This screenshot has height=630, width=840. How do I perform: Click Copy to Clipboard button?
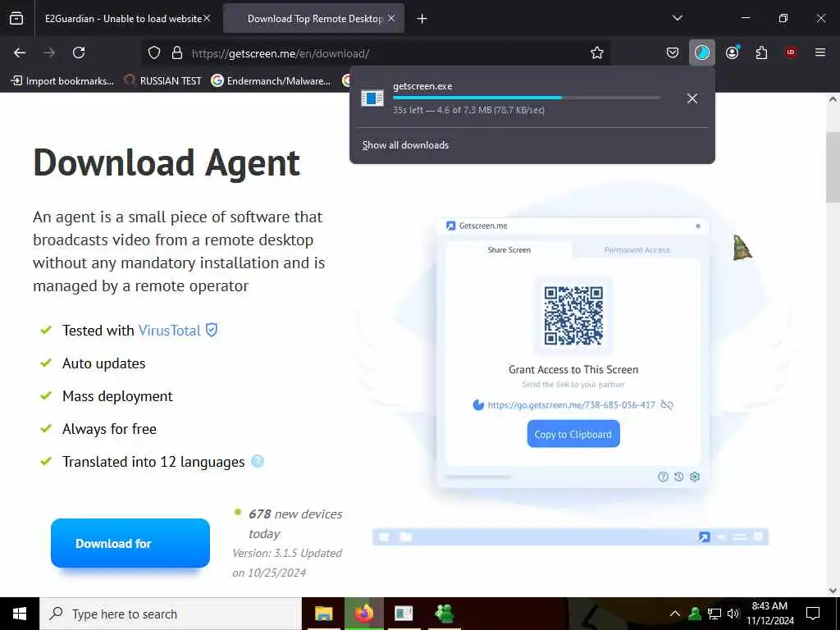pyautogui.click(x=573, y=434)
